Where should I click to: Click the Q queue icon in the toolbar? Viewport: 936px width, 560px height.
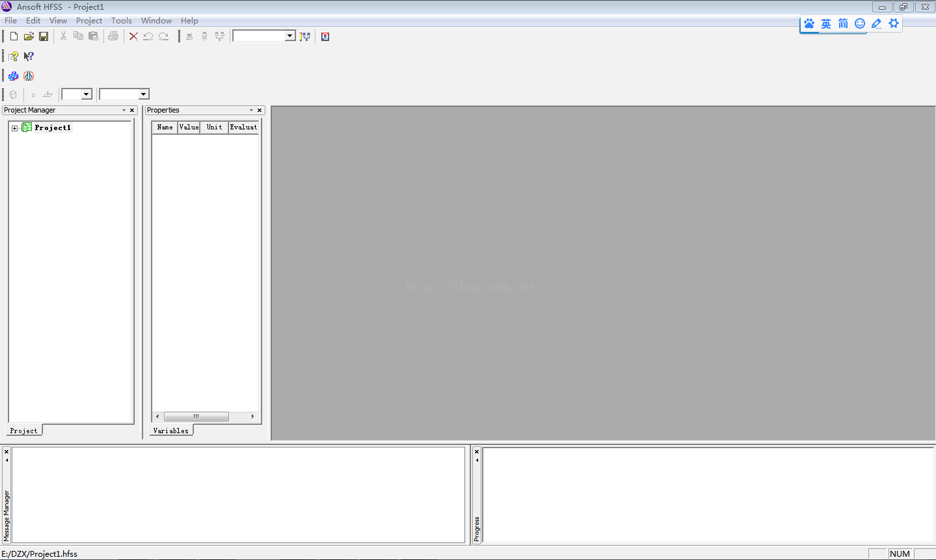pyautogui.click(x=325, y=36)
